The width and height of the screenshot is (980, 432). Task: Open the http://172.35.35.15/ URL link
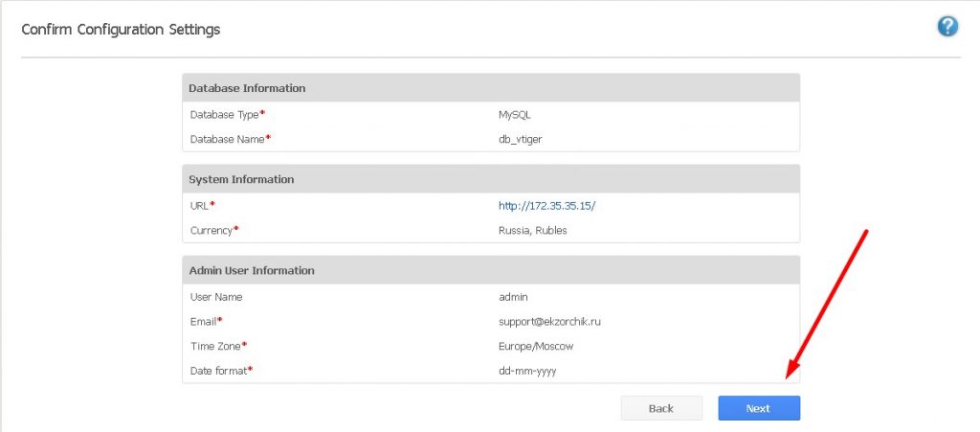point(546,206)
